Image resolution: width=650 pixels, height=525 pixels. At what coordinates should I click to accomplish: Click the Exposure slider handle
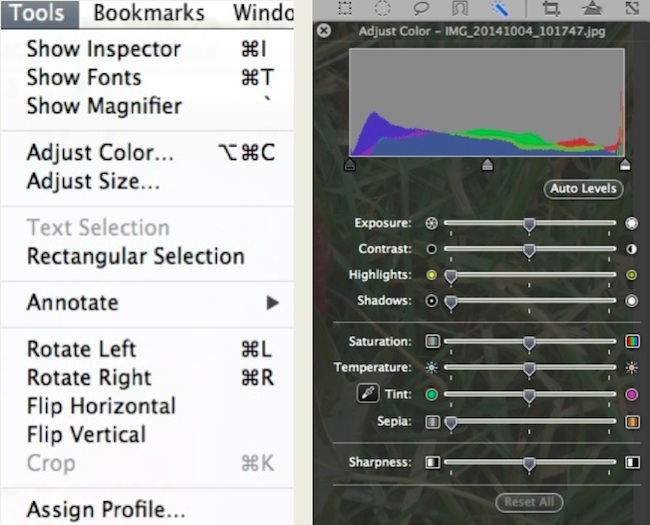point(529,223)
